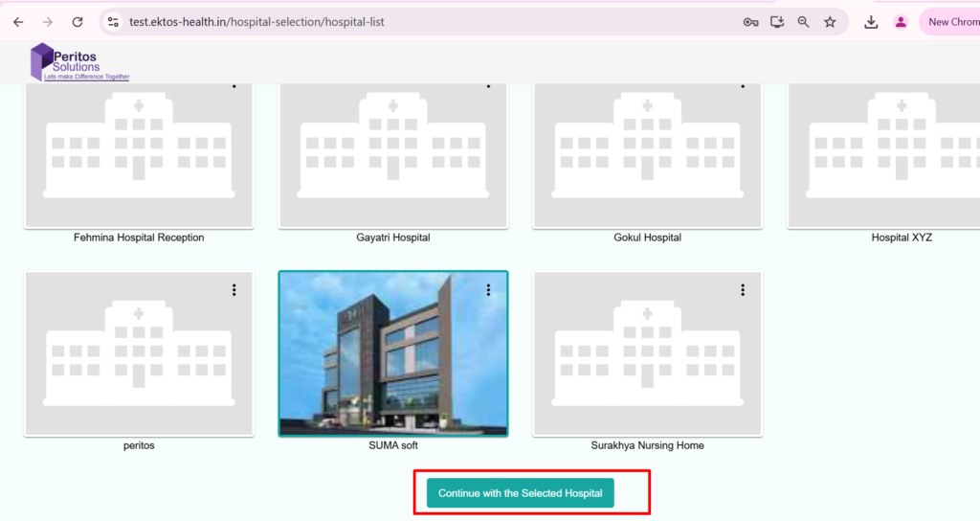Open the saved passwords key icon

(751, 22)
